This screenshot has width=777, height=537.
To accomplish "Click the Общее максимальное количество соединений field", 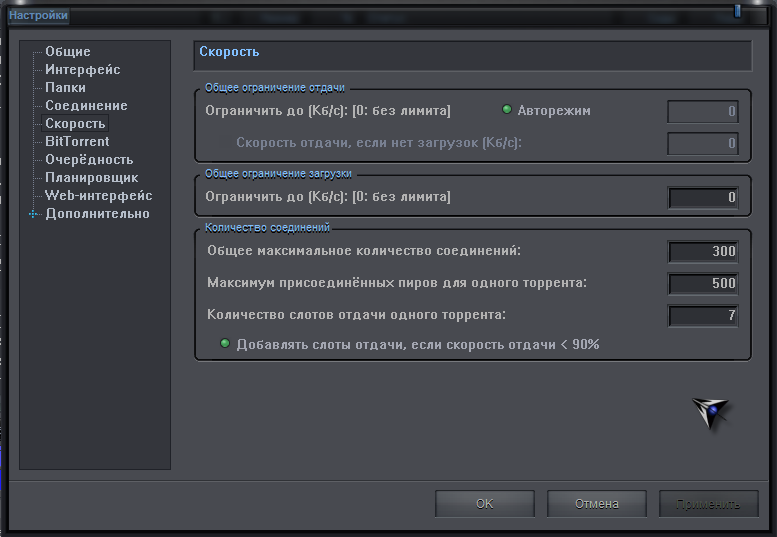I will tap(703, 251).
